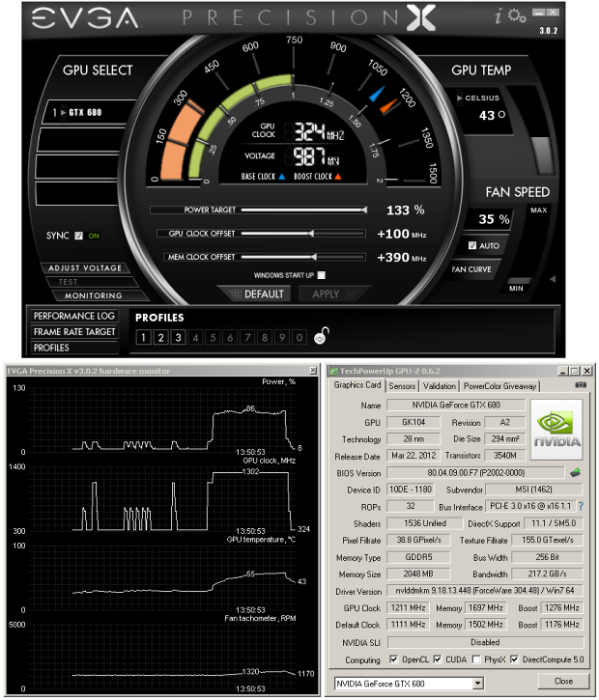The width and height of the screenshot is (599, 700).
Task: Click the Name field NVIDIA GeForce GTX 680
Action: pyautogui.click(x=456, y=405)
